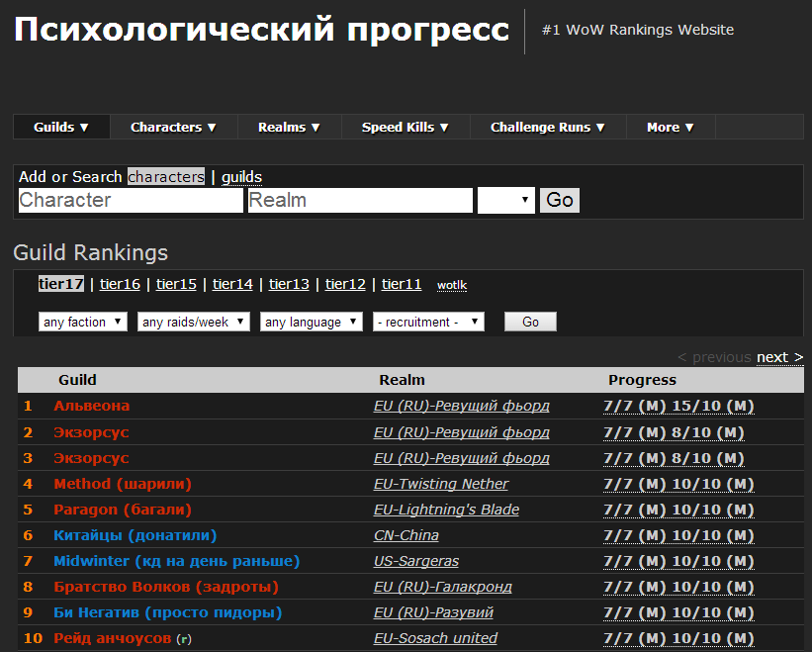The height and width of the screenshot is (652, 812).
Task: Open progress 7/7 (M) 15/10 (M)
Action: pyautogui.click(x=678, y=406)
